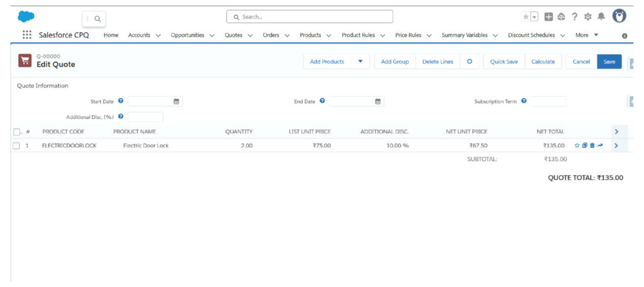Open the Quotes tab

pyautogui.click(x=233, y=35)
